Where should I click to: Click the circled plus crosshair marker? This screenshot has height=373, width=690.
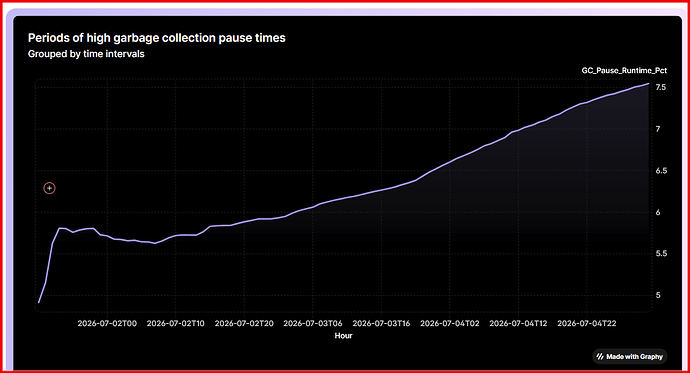(49, 188)
